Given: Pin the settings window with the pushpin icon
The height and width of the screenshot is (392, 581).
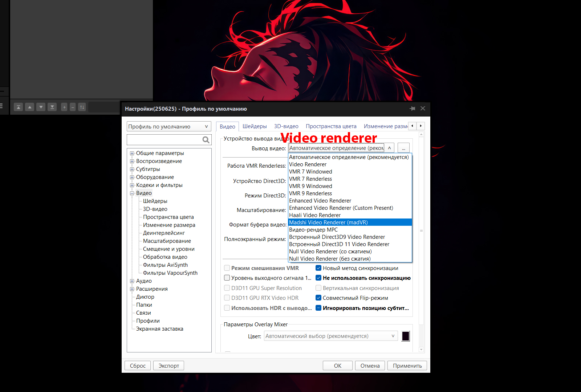Looking at the screenshot, I should (x=413, y=109).
